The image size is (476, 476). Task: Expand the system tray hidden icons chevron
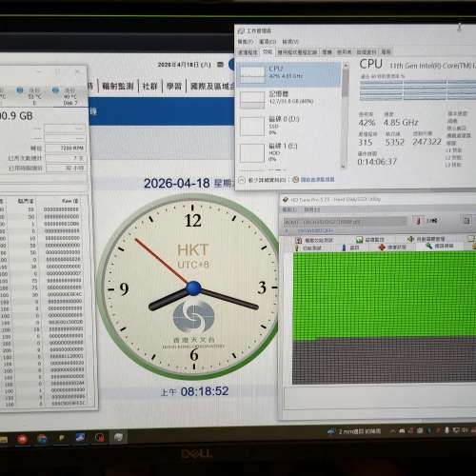click(393, 431)
